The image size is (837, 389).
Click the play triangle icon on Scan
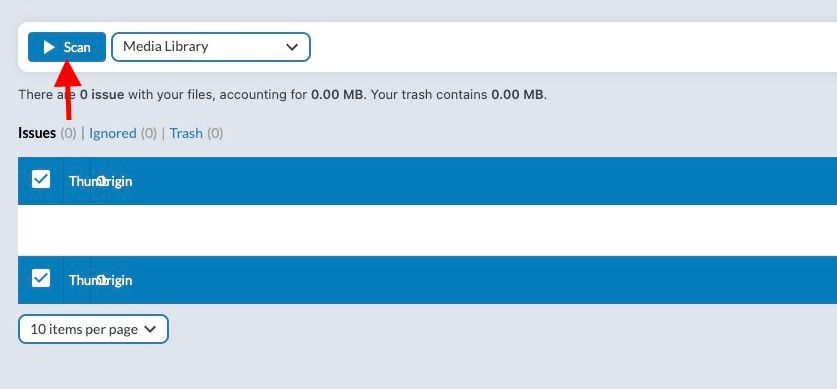[x=49, y=47]
